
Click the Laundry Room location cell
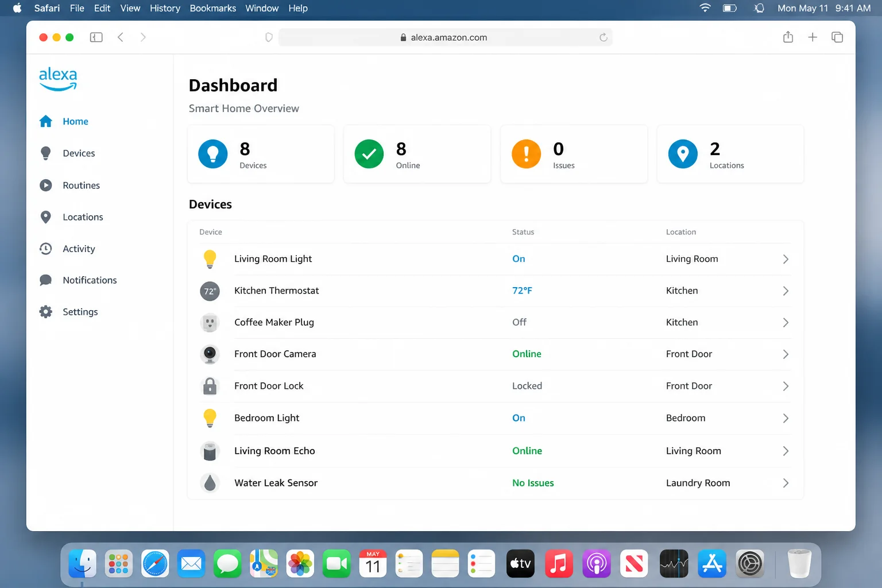click(x=698, y=483)
